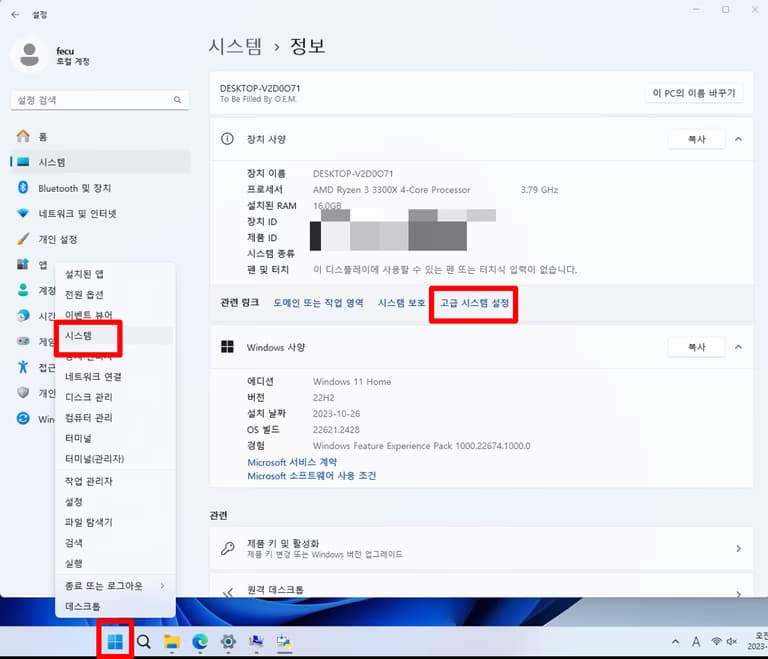The height and width of the screenshot is (659, 768).
Task: Select 검색 in context menu
Action: (x=116, y=543)
